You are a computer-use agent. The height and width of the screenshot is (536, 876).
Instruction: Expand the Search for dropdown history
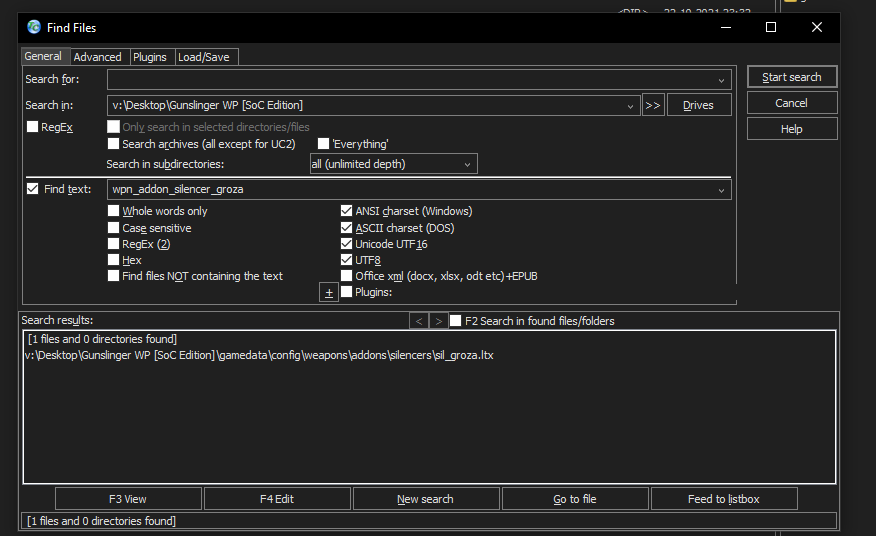(x=721, y=80)
